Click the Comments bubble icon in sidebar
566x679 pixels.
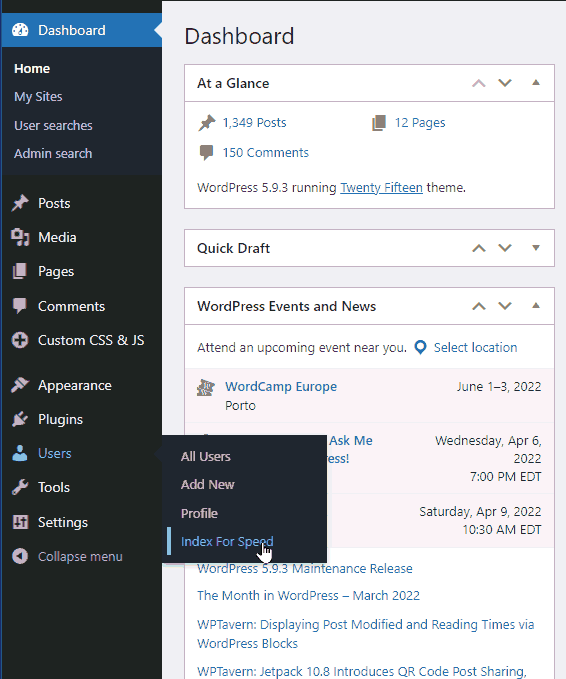click(x=20, y=306)
